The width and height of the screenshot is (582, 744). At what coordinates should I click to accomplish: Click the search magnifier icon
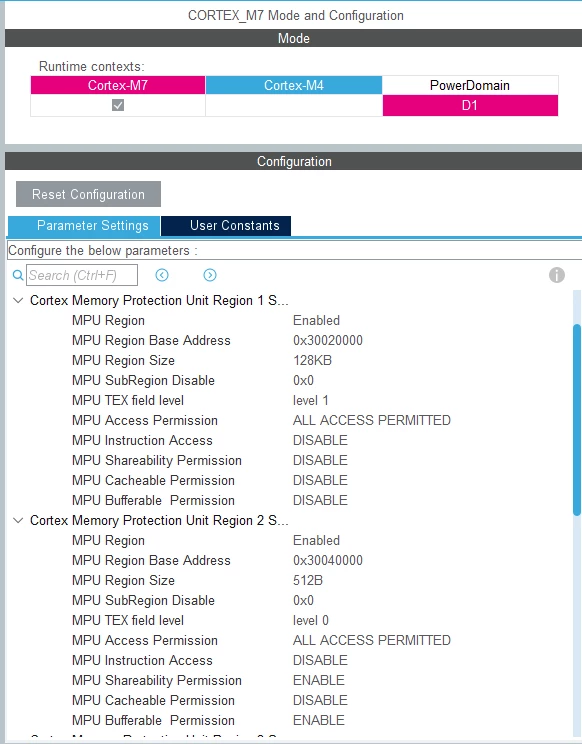coord(18,275)
